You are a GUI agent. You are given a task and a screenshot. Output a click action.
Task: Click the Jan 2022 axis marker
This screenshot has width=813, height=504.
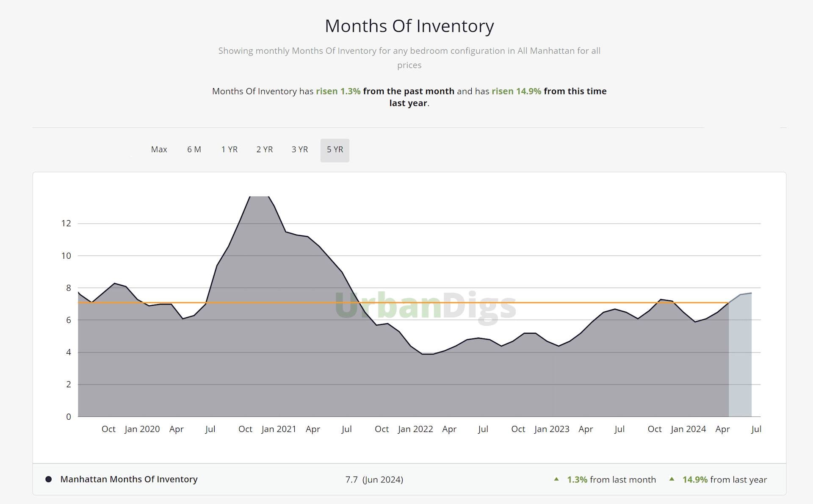(x=415, y=429)
